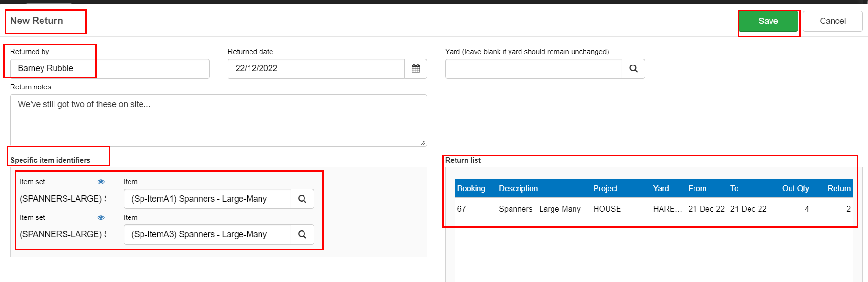Sort return list by Booking column
The width and height of the screenshot is (868, 282).
tap(471, 188)
